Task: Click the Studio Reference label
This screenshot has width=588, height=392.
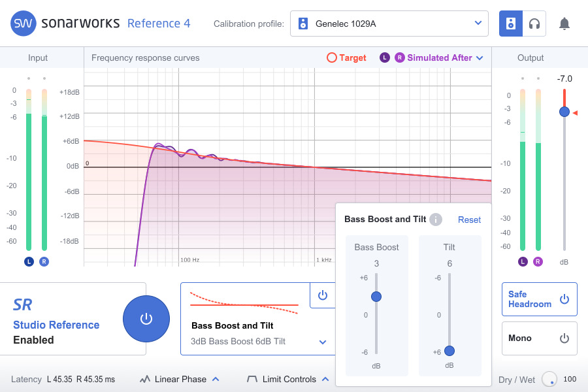Action: click(x=56, y=325)
